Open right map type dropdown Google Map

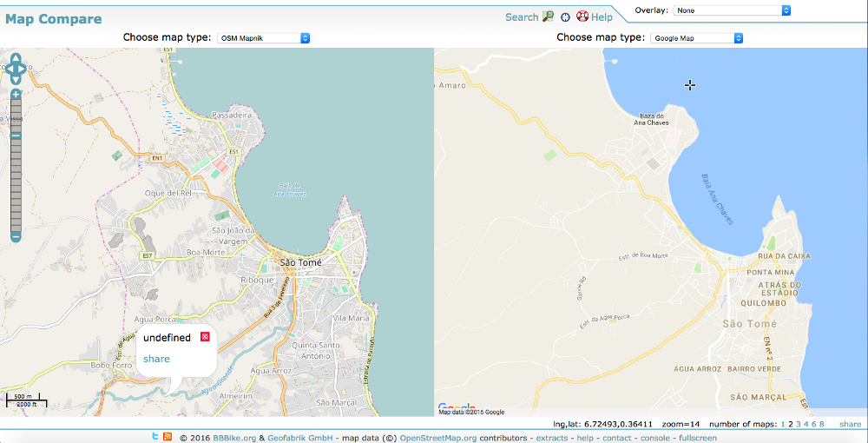click(x=696, y=38)
